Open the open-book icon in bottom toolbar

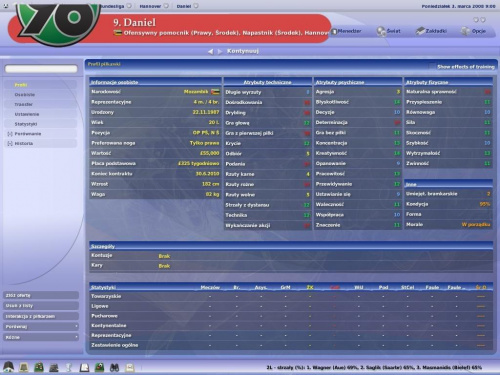[x=84, y=367]
